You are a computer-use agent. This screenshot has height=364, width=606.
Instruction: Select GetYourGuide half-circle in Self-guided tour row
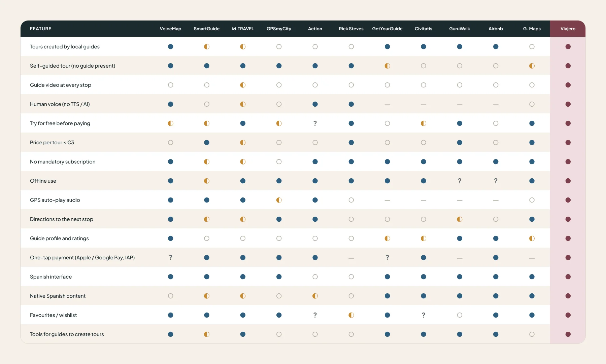388,66
